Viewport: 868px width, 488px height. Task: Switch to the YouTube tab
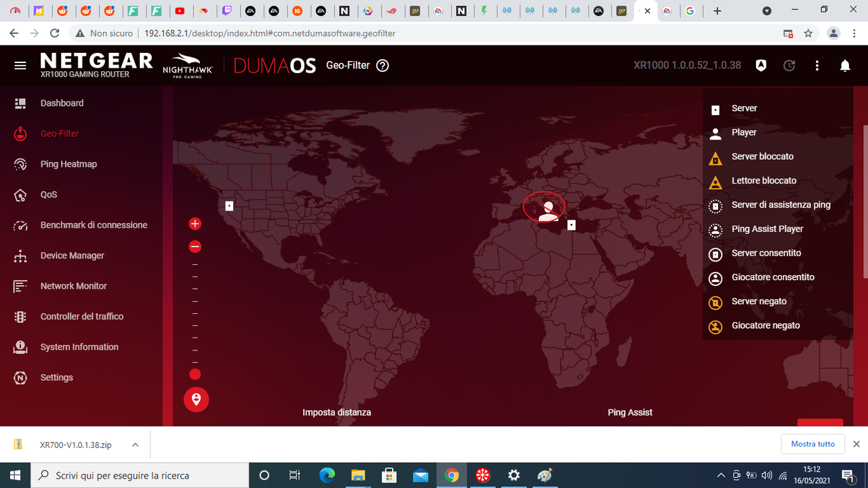180,11
